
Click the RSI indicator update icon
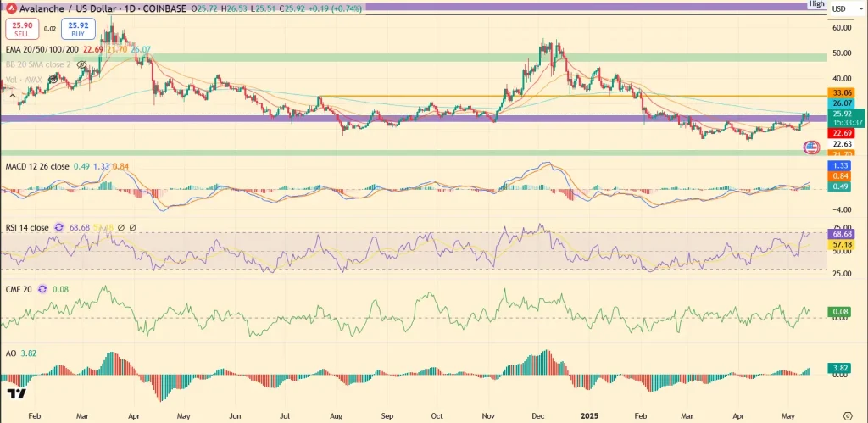[x=59, y=227]
